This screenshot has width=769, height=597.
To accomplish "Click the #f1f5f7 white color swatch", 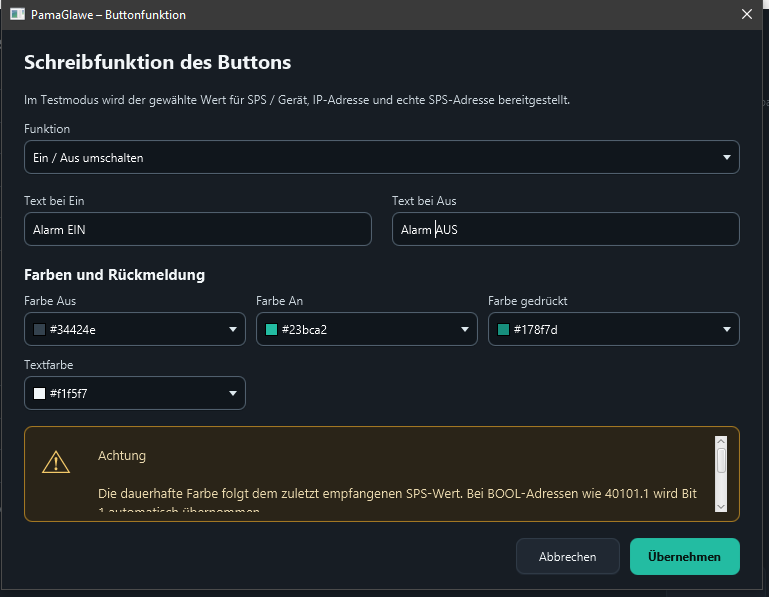I will (39, 393).
